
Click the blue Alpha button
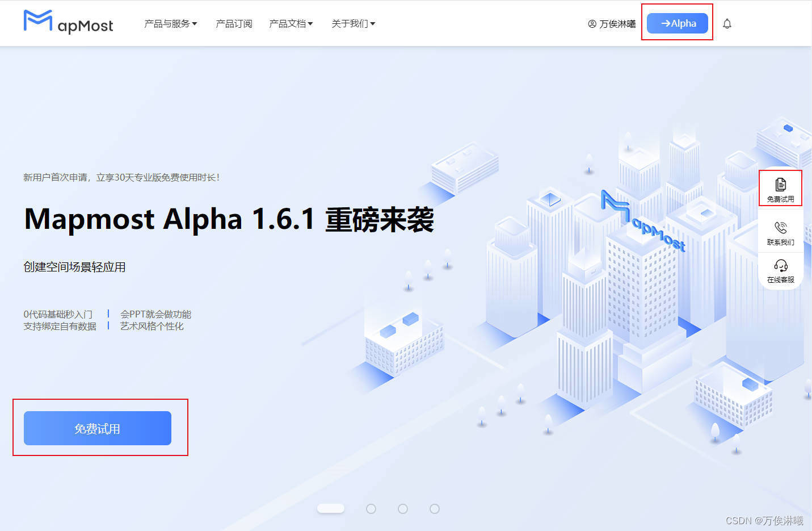pyautogui.click(x=678, y=23)
